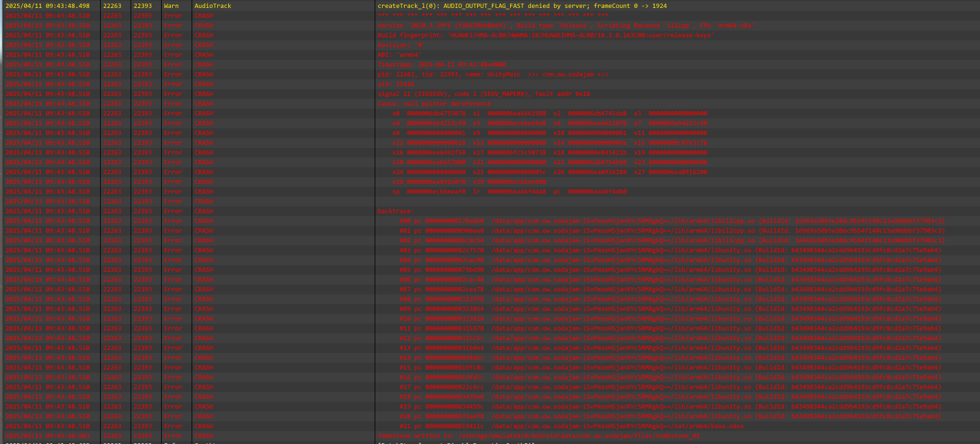Select backtrace frame #09 libunity.so
The image size is (980, 444).
(671, 309)
